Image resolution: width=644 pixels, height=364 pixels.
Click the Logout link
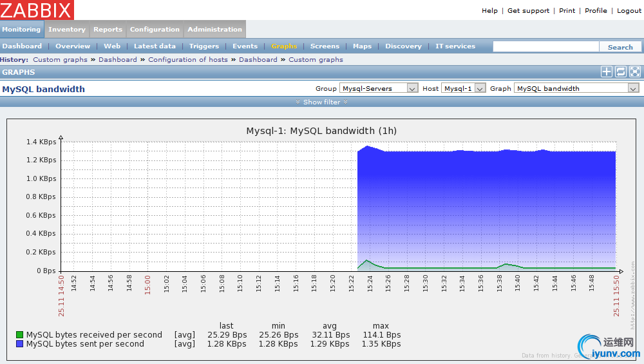point(629,11)
